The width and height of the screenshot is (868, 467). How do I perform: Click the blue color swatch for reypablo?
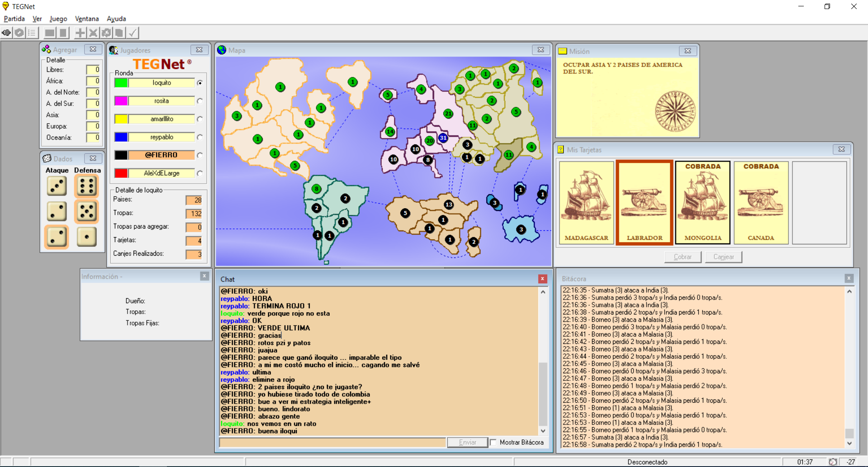(121, 137)
